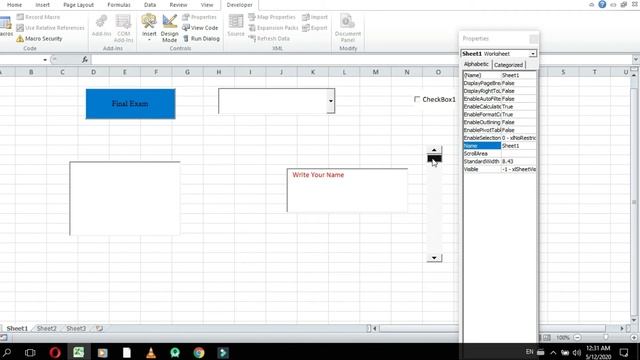Screen dimensions: 640x360
Task: Open the notification center
Action: pyautogui.click(x=624, y=352)
